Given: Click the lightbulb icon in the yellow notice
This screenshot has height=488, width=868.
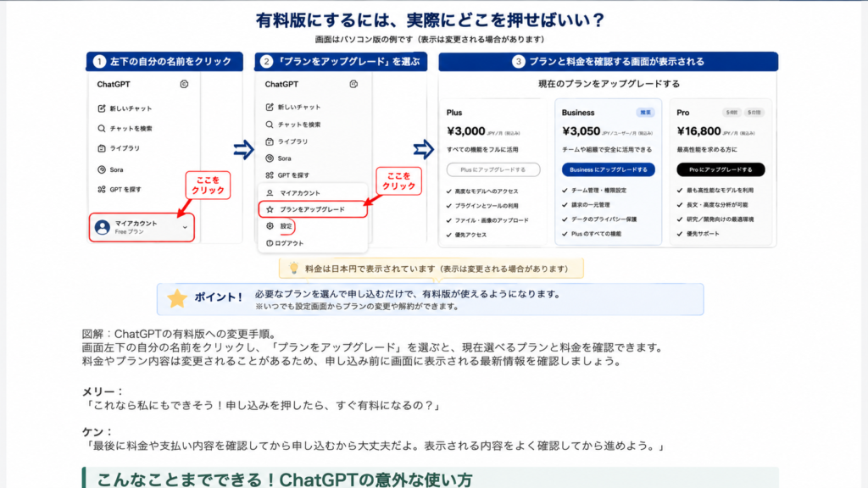Looking at the screenshot, I should [x=294, y=269].
